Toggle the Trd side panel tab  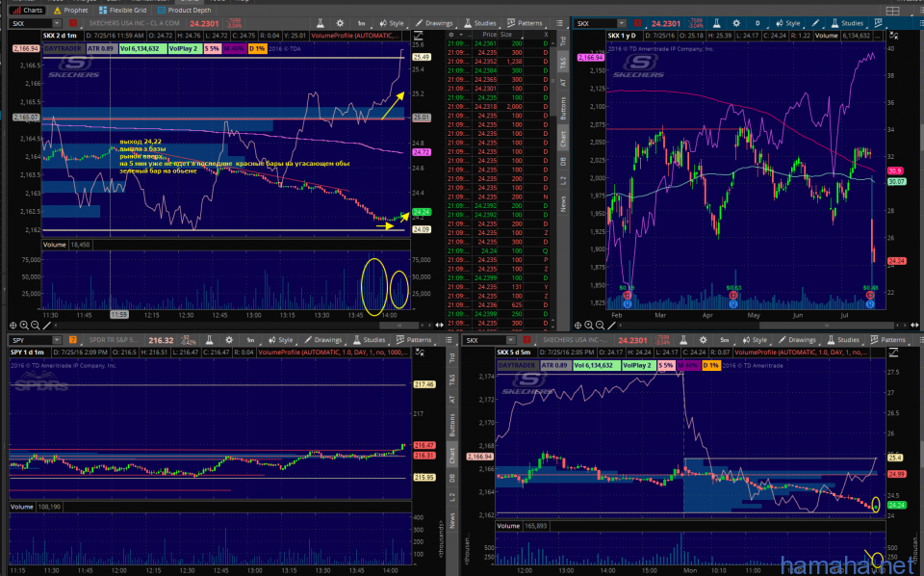pos(563,41)
